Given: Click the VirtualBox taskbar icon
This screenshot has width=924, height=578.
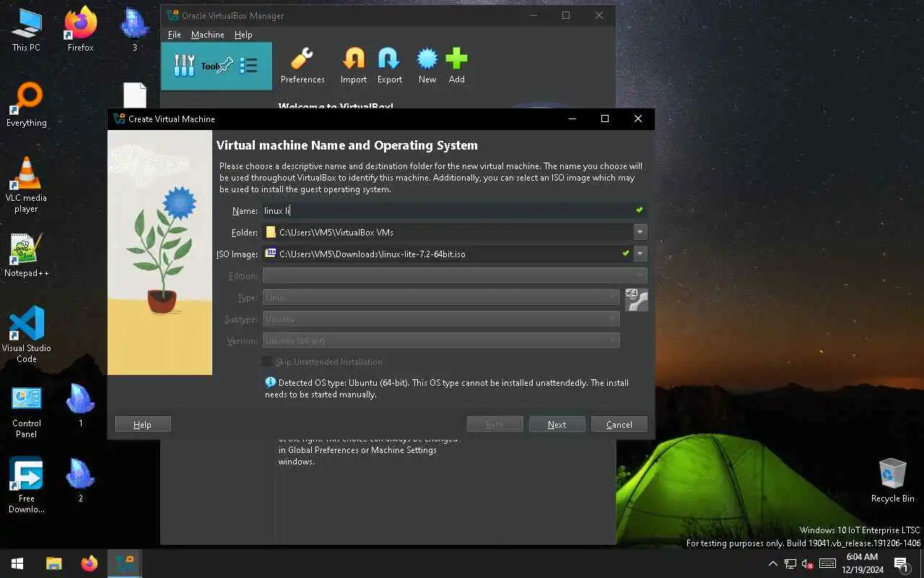Looking at the screenshot, I should [125, 564].
